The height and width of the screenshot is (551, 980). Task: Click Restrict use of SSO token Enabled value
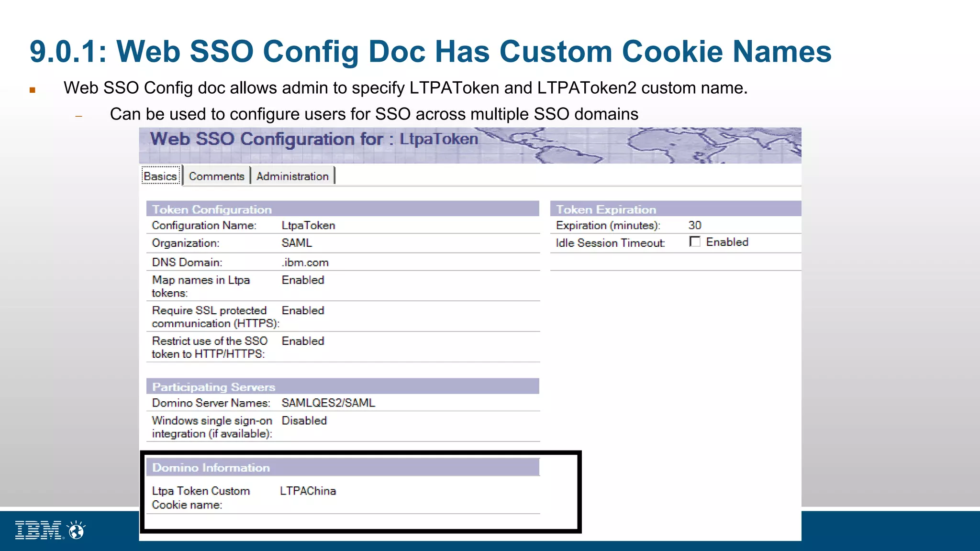303,341
